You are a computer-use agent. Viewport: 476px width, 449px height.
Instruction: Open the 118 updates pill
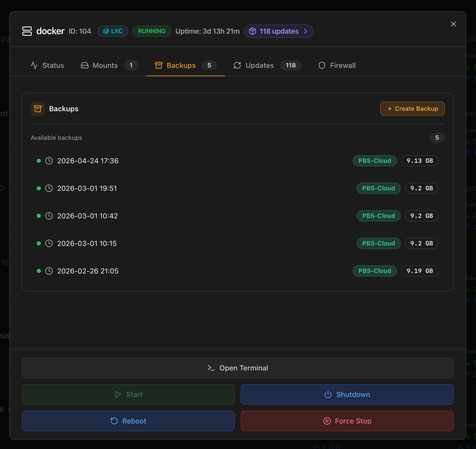pos(278,31)
